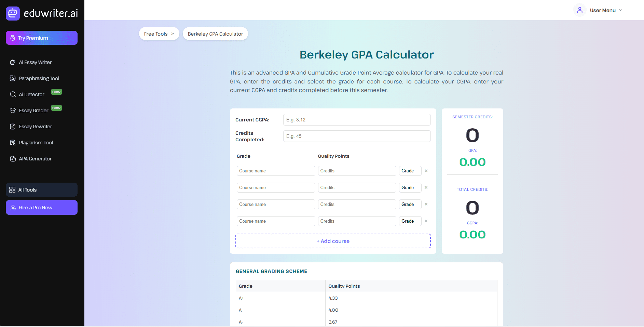Click the eduwriter.ai robot logo icon
This screenshot has height=327, width=644.
pos(13,13)
